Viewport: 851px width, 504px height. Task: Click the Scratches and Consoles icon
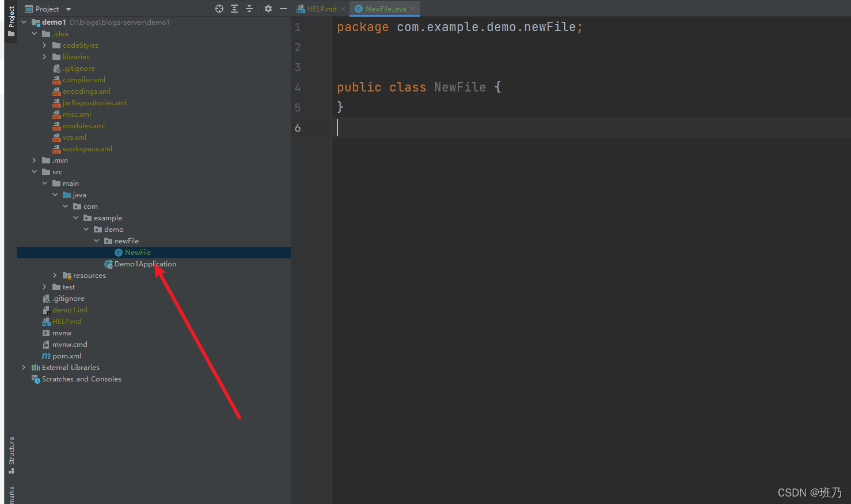click(36, 379)
